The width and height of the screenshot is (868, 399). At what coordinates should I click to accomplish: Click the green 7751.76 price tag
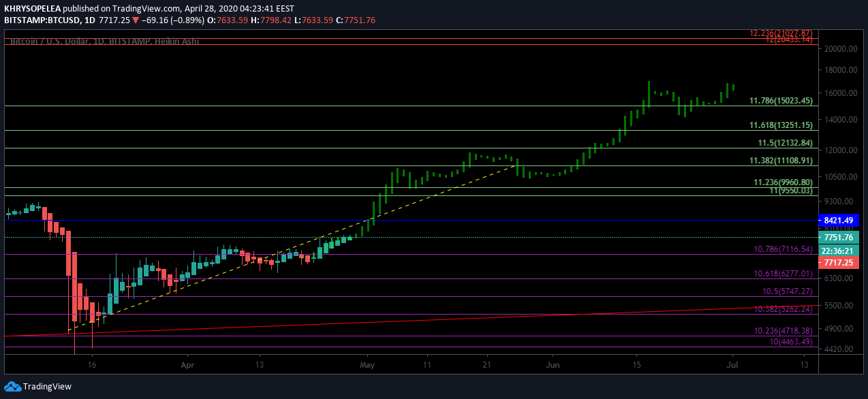click(x=839, y=238)
